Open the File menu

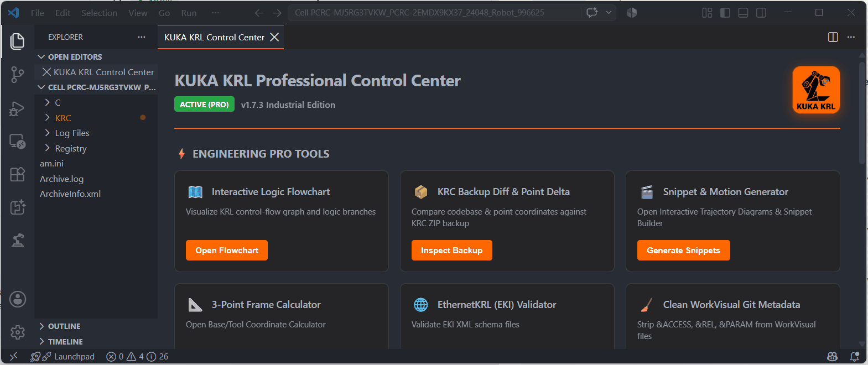[x=38, y=13]
